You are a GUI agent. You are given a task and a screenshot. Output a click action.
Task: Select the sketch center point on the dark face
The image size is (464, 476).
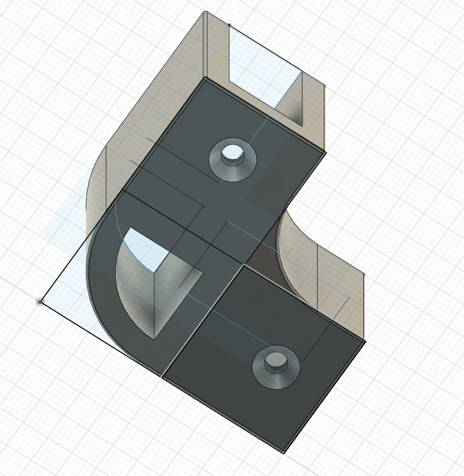[203, 206]
